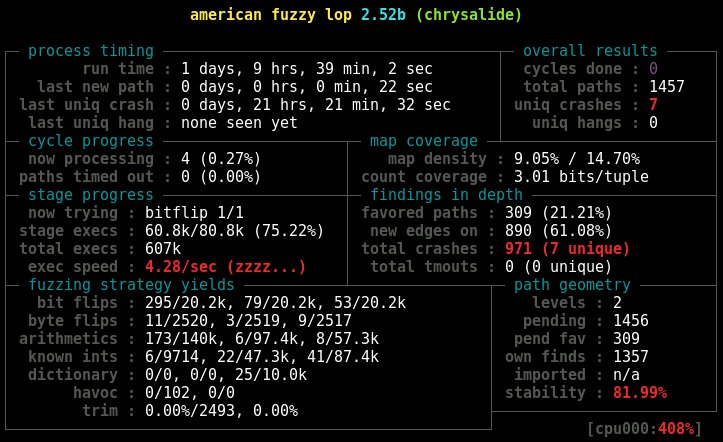Select the run time value '1 days, 9 hrs, 39 min, 2 sec'
The height and width of the screenshot is (442, 723).
(x=307, y=69)
